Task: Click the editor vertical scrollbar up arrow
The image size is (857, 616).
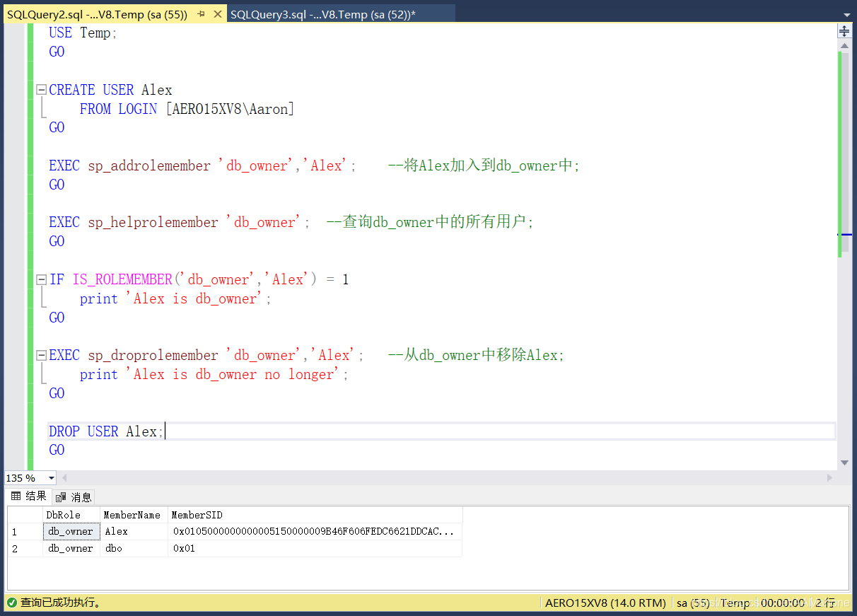Action: [x=844, y=45]
